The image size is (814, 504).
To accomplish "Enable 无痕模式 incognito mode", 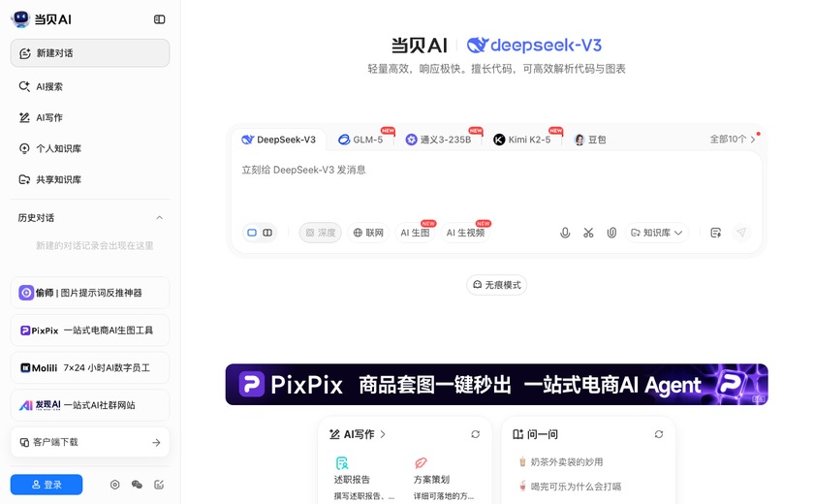I will (496, 285).
